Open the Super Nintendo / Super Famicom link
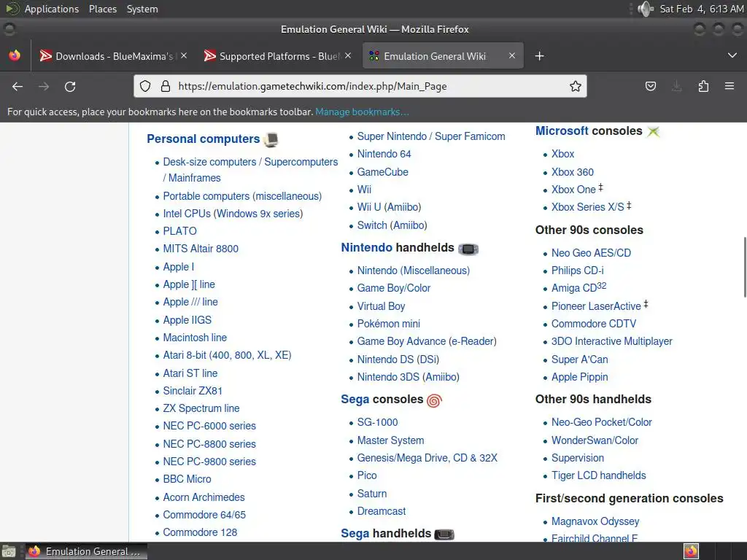747x560 pixels. 431,136
